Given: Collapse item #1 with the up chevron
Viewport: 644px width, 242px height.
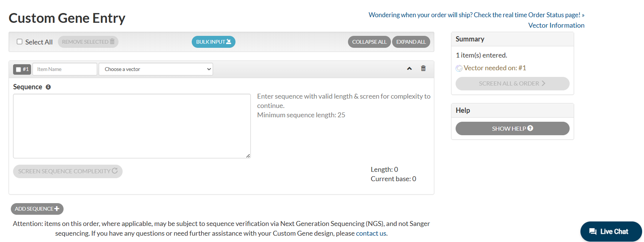Looking at the screenshot, I should coord(409,69).
